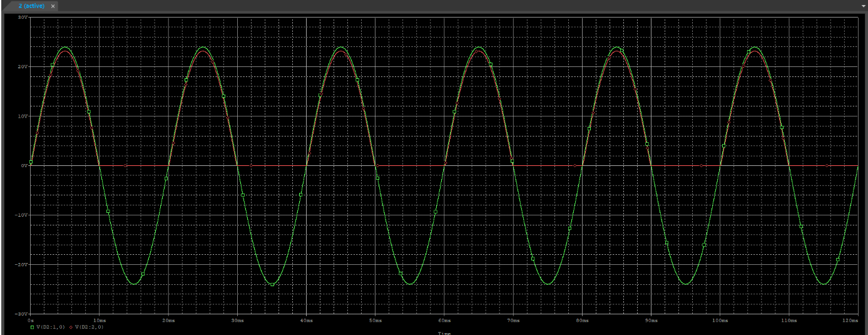The width and height of the screenshot is (868, 335).
Task: Click the -30V y-axis label
Action: point(21,313)
